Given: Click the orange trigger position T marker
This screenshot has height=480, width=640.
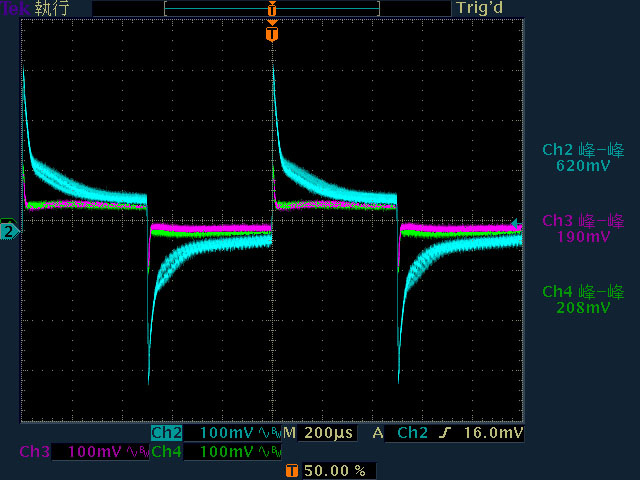Looking at the screenshot, I should (x=272, y=34).
